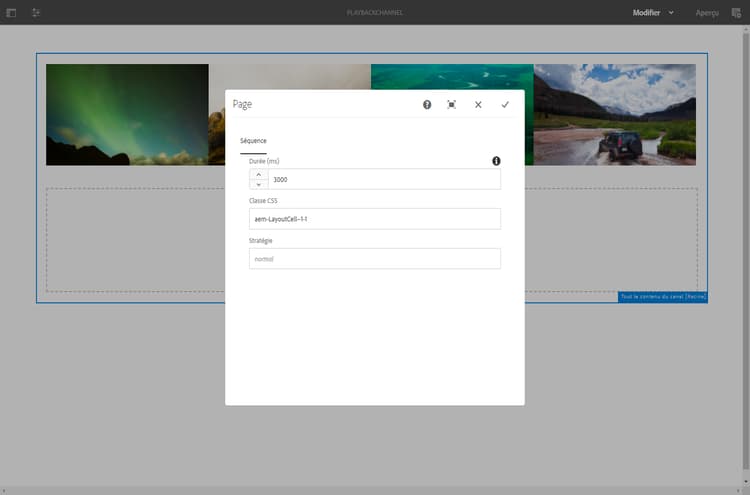Click the PLAYBACKCHANNEL page title
Image resolution: width=750 pixels, height=495 pixels.
click(375, 13)
